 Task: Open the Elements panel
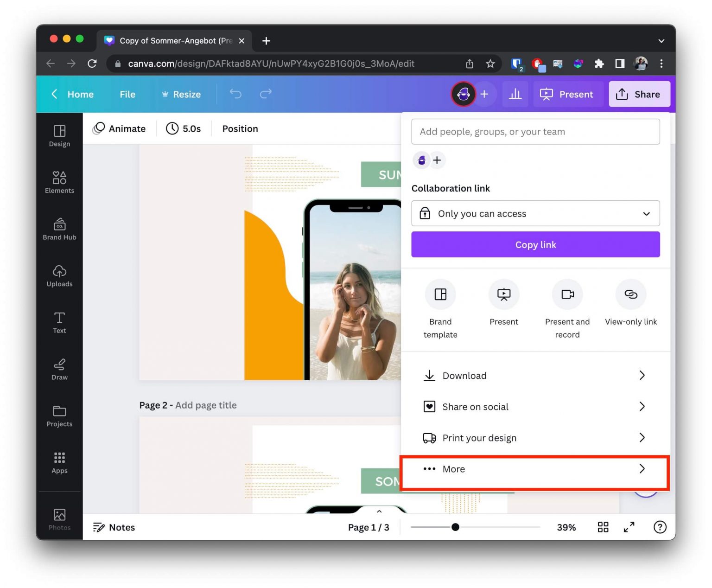click(59, 182)
